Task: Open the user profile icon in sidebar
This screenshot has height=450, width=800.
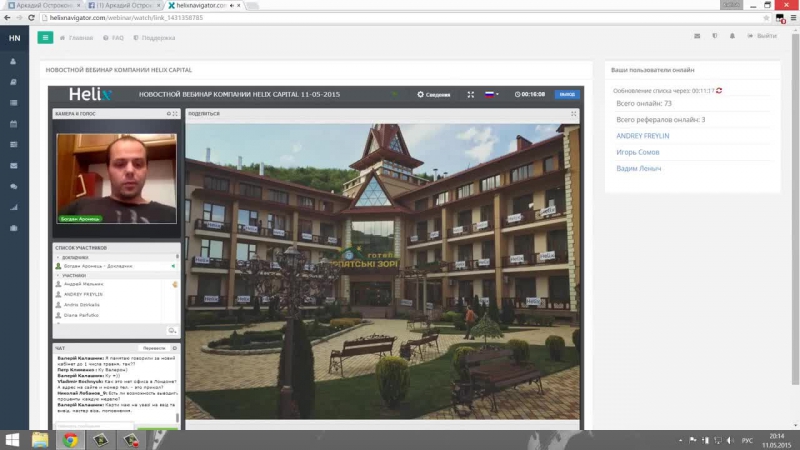Action: coord(14,61)
